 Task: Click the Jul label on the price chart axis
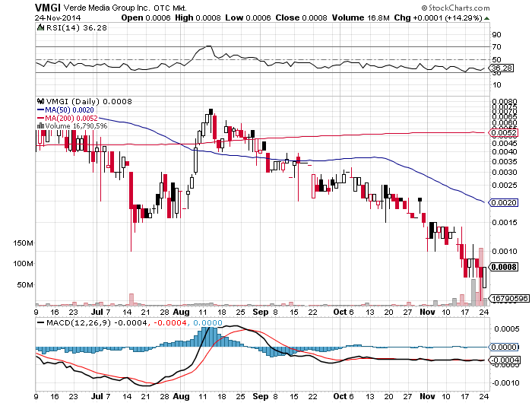click(97, 312)
